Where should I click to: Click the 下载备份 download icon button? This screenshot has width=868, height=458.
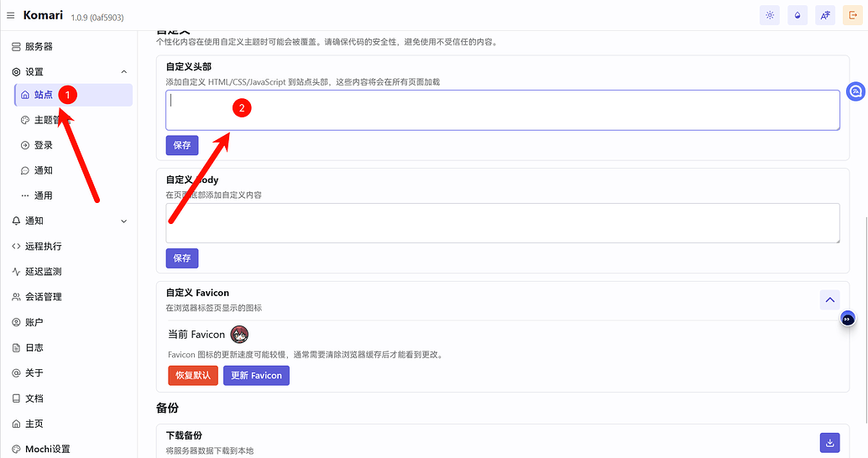click(x=829, y=443)
